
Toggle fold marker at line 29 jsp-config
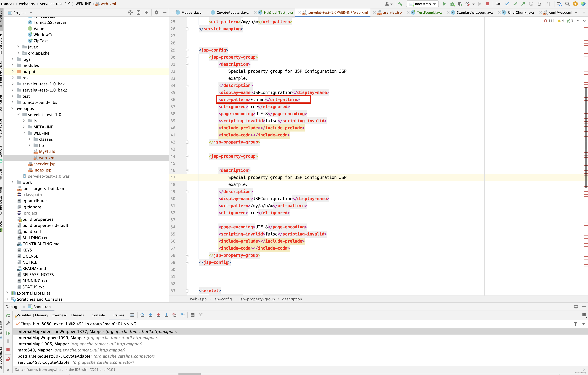[x=187, y=50]
